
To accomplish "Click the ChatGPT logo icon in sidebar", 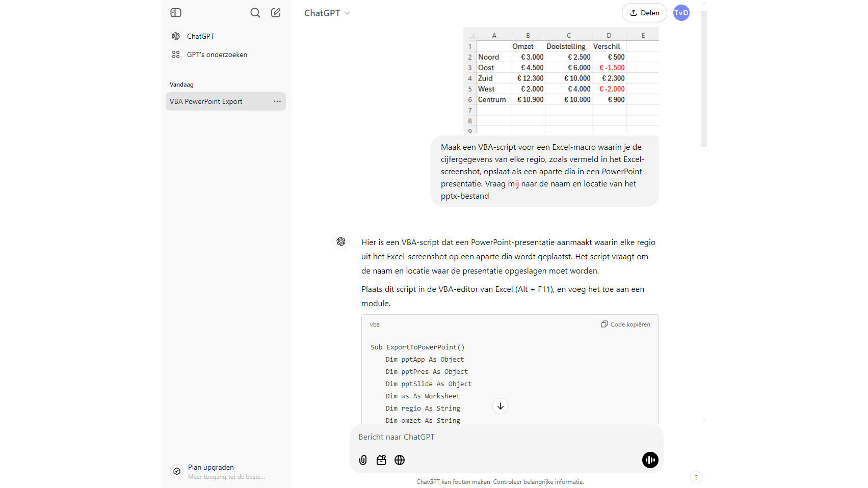I will [x=176, y=36].
